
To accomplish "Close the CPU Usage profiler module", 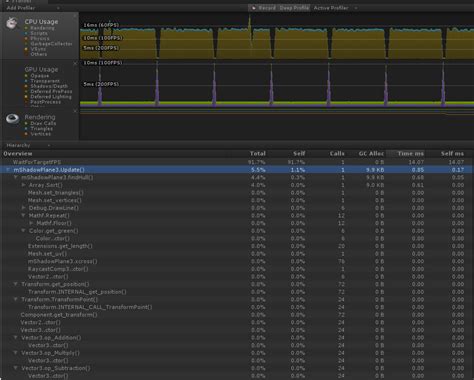I will tap(75, 15).
